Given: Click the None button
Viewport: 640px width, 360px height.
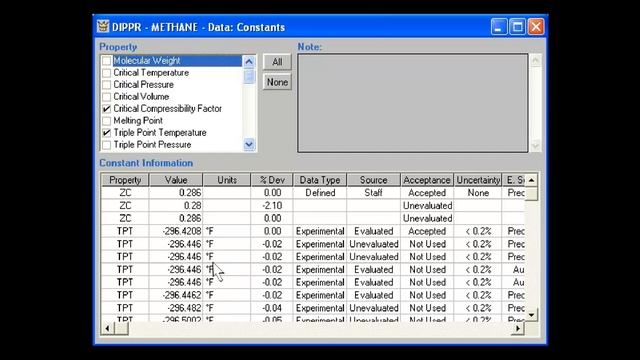Looking at the screenshot, I should (x=277, y=82).
